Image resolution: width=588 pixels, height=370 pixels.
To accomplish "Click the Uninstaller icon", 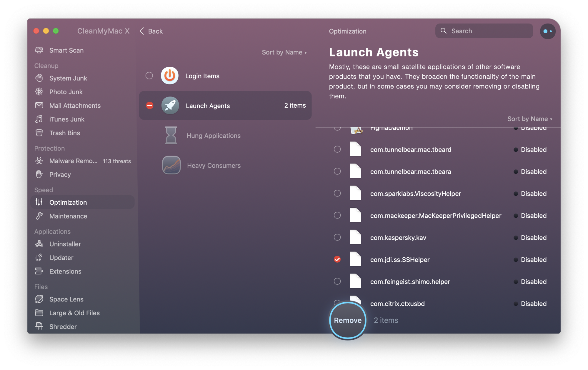I will pyautogui.click(x=39, y=244).
